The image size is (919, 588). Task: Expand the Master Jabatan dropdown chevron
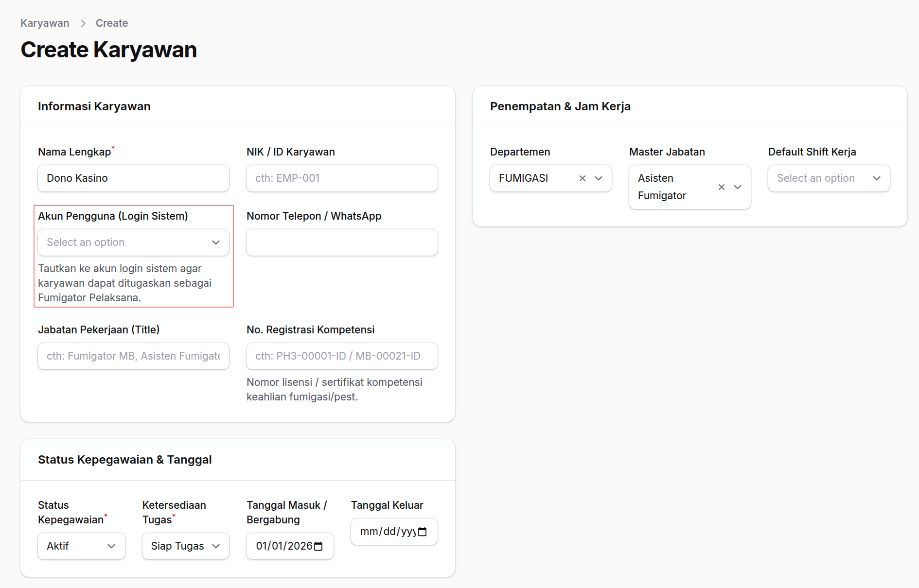coord(738,187)
